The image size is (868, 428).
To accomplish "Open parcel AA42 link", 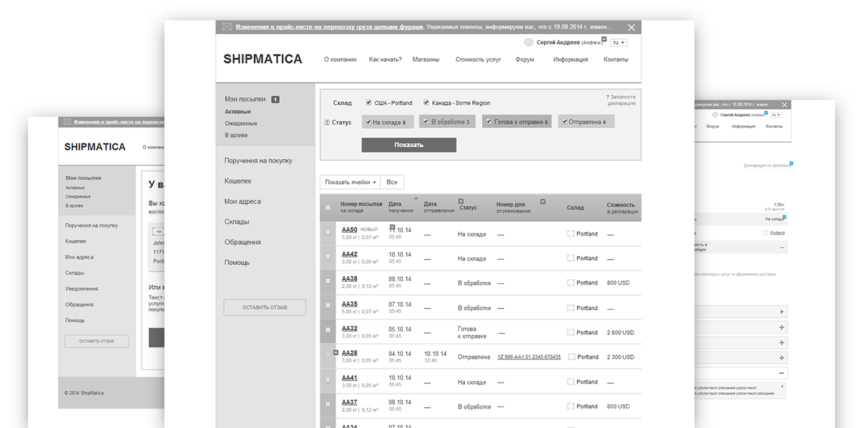I will click(x=350, y=255).
